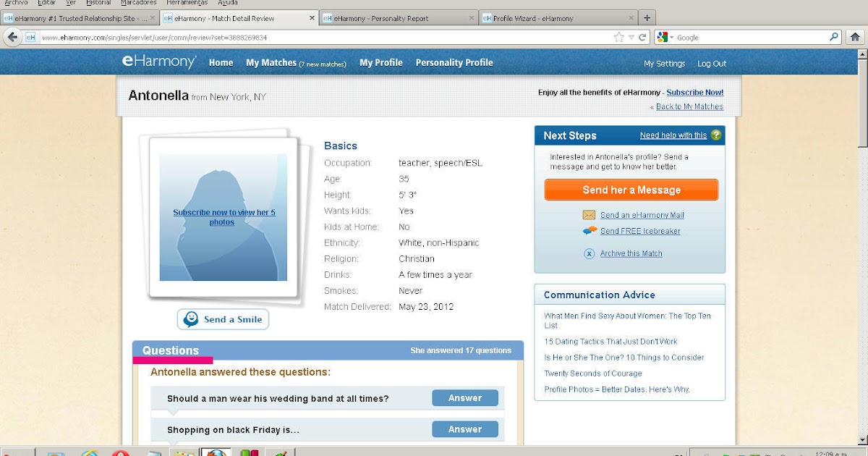Click the eH site identity icon in address bar

coord(31,37)
